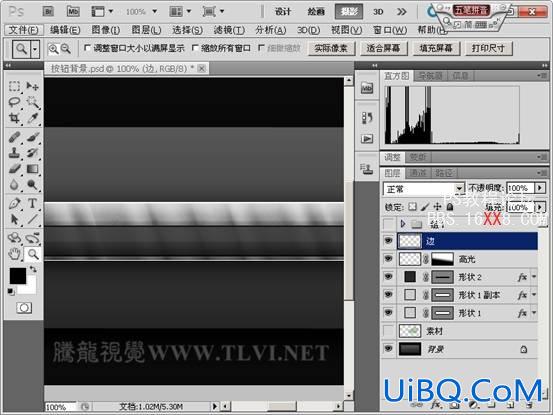Toggle Quick Mask mode
Viewport: 553px width, 415px height.
click(x=24, y=308)
